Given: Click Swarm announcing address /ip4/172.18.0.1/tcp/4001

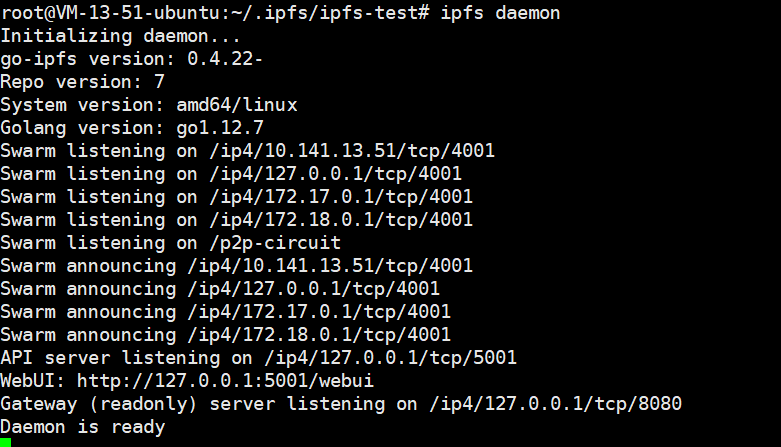Looking at the screenshot, I should (319, 335).
